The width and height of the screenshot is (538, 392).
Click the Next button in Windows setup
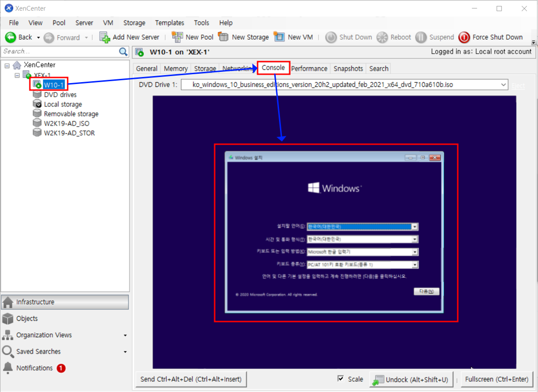click(x=426, y=291)
